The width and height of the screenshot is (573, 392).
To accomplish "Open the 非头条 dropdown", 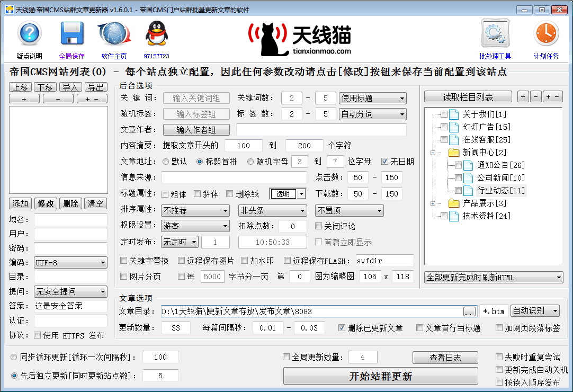I will (272, 211).
